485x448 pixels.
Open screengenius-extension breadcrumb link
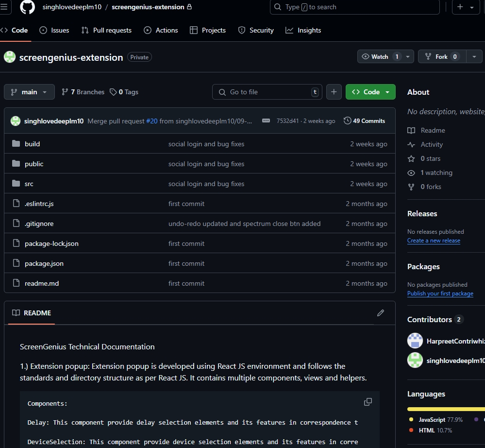click(x=148, y=7)
